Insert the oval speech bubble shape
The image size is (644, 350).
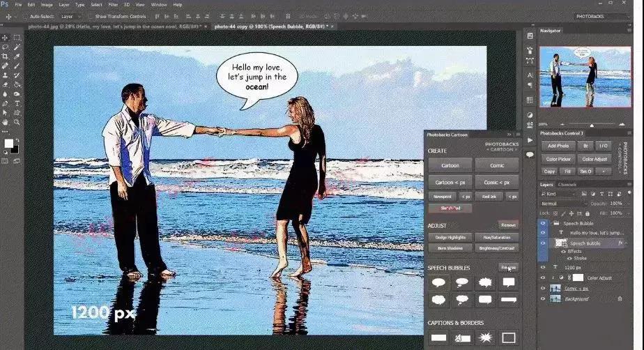click(438, 282)
